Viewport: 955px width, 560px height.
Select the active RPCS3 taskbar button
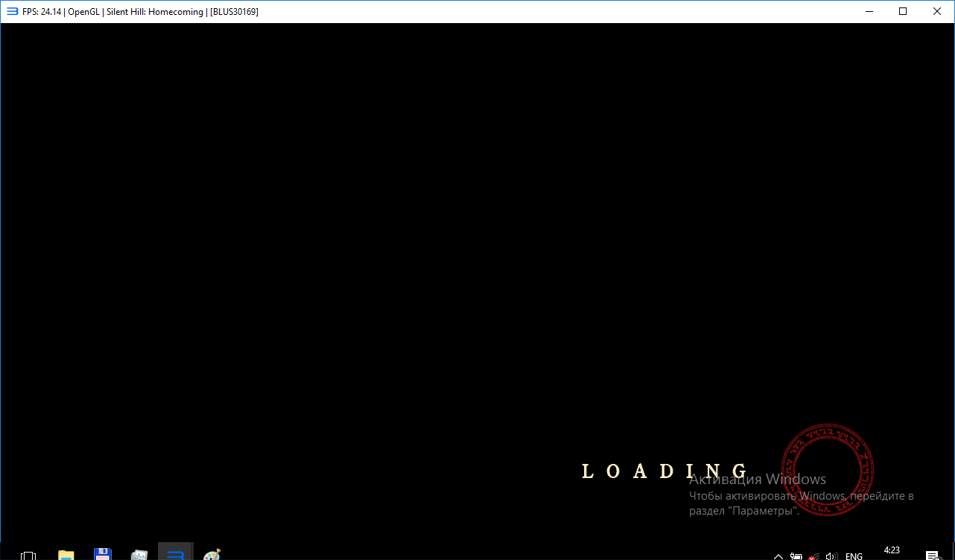(176, 553)
